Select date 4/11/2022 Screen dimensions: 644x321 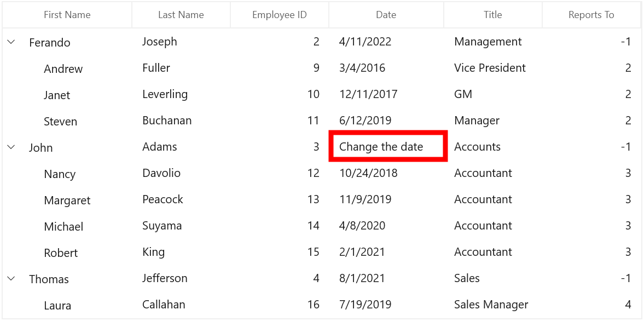pos(365,42)
